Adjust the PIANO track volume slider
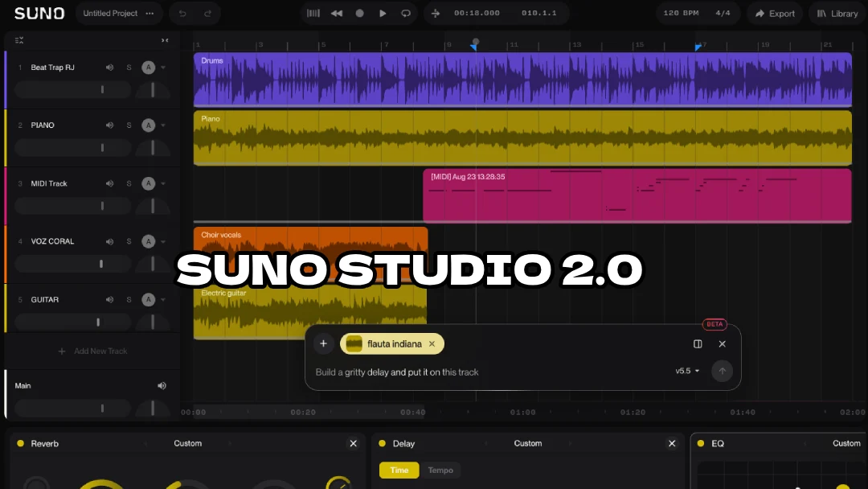 73,147
